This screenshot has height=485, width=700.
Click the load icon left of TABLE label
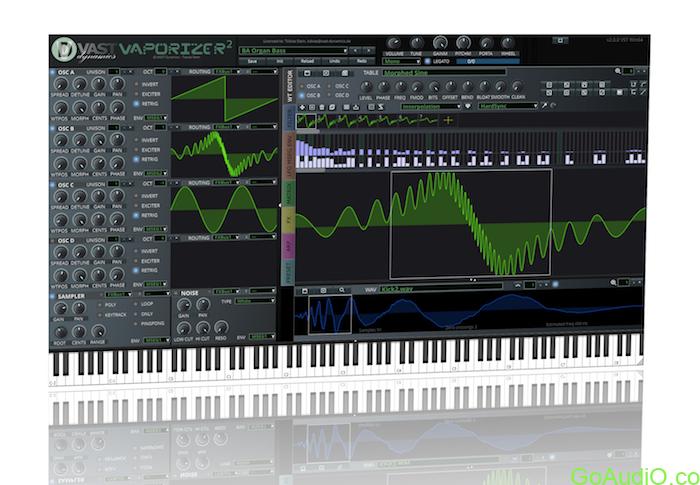point(307,73)
